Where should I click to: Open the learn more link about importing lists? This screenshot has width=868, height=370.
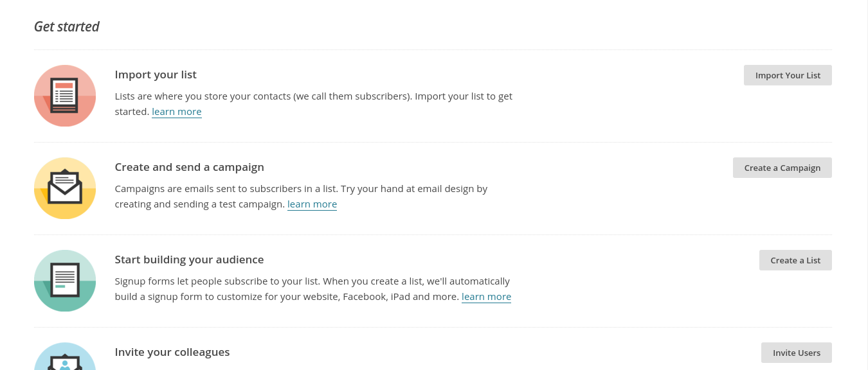point(176,111)
